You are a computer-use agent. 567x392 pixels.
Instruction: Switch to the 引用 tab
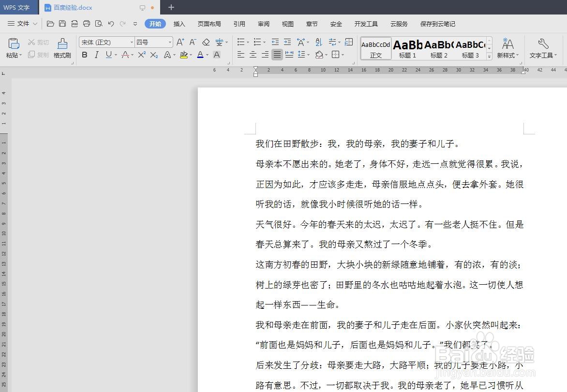[239, 24]
